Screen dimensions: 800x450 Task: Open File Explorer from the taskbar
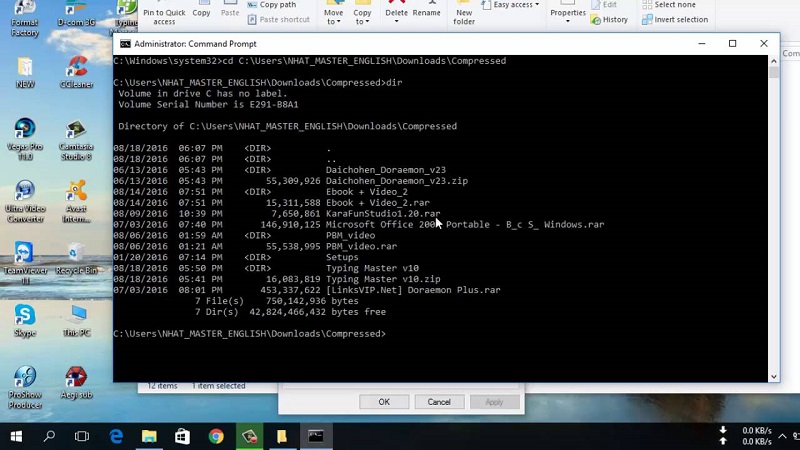point(149,436)
